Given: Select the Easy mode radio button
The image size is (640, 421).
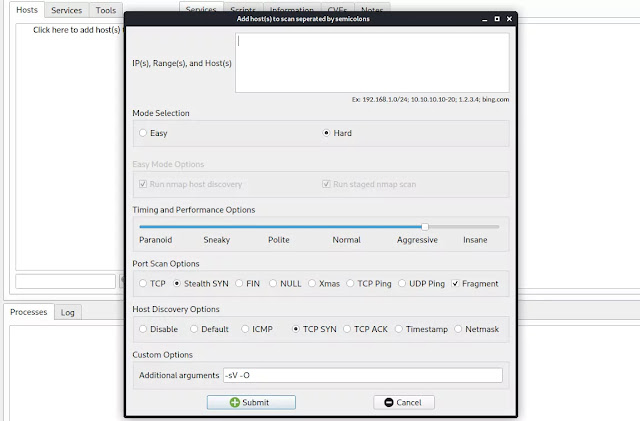Looking at the screenshot, I should 142,133.
